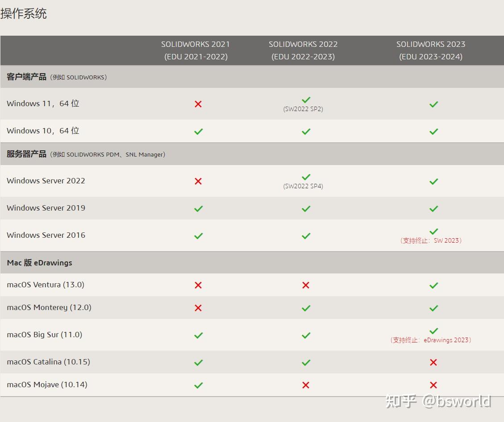Click the 支持终止: SW 2023 red note
The image size is (504, 422).
tap(431, 240)
